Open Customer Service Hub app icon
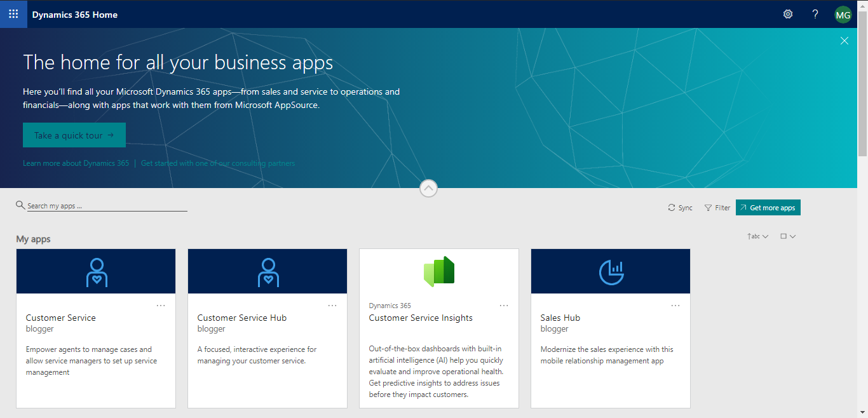Image resolution: width=868 pixels, height=418 pixels. 268,272
